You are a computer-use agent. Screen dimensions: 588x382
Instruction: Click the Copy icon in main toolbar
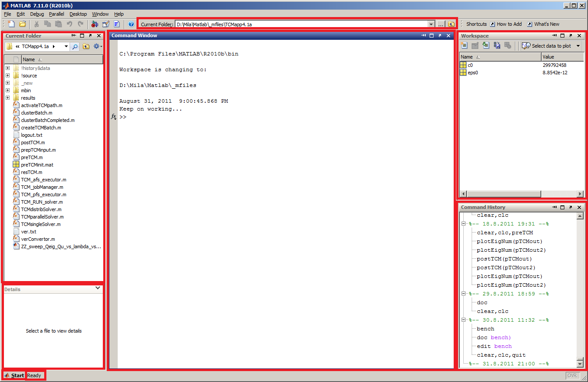[47, 24]
